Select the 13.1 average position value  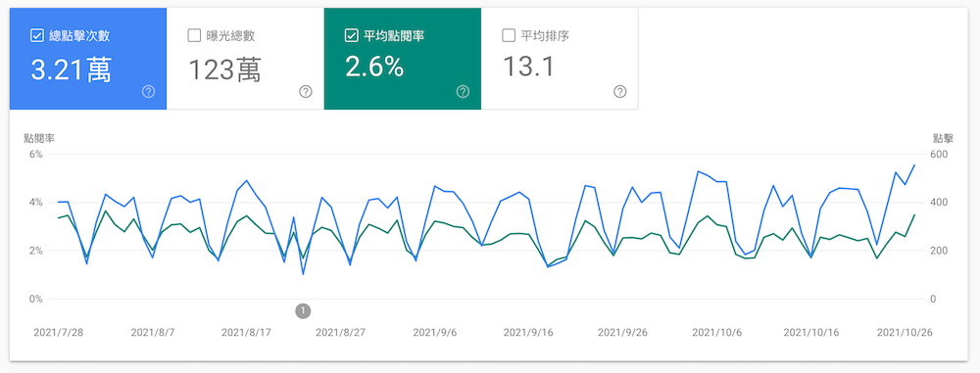528,68
